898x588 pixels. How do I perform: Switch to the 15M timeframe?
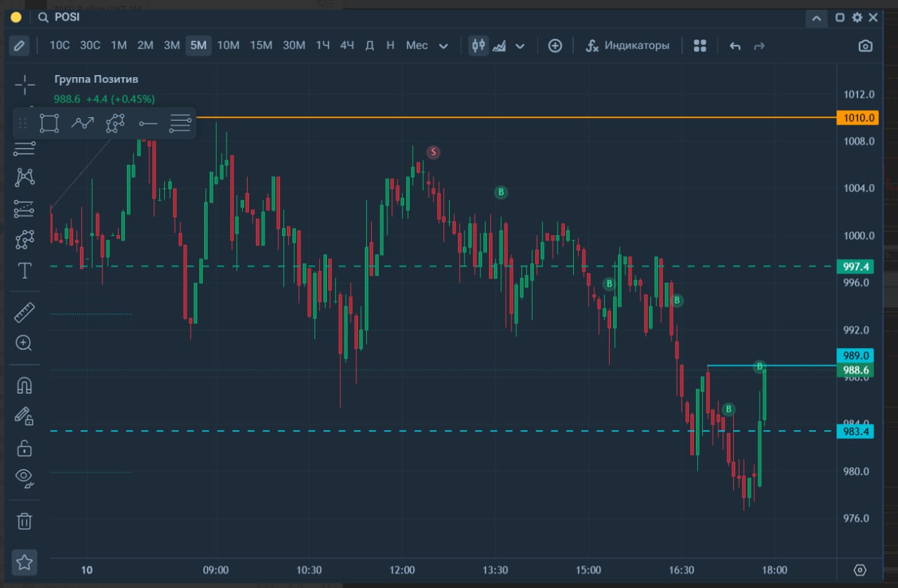coord(261,46)
